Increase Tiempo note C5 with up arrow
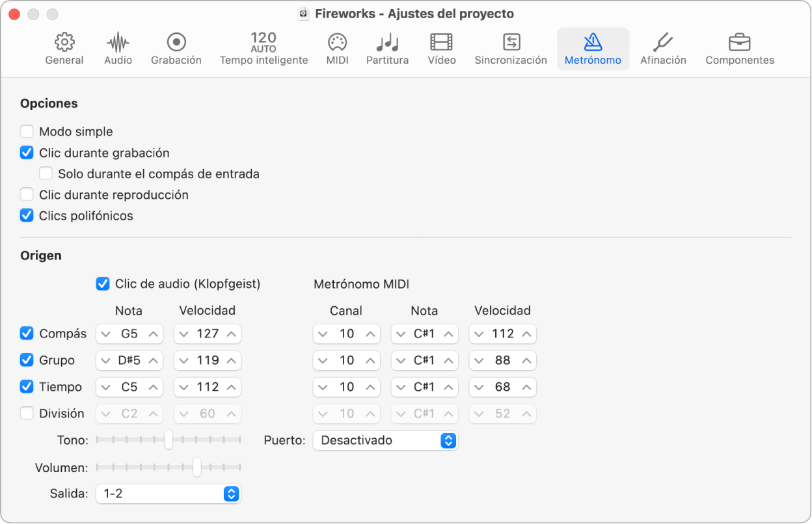The width and height of the screenshot is (812, 524). click(153, 387)
